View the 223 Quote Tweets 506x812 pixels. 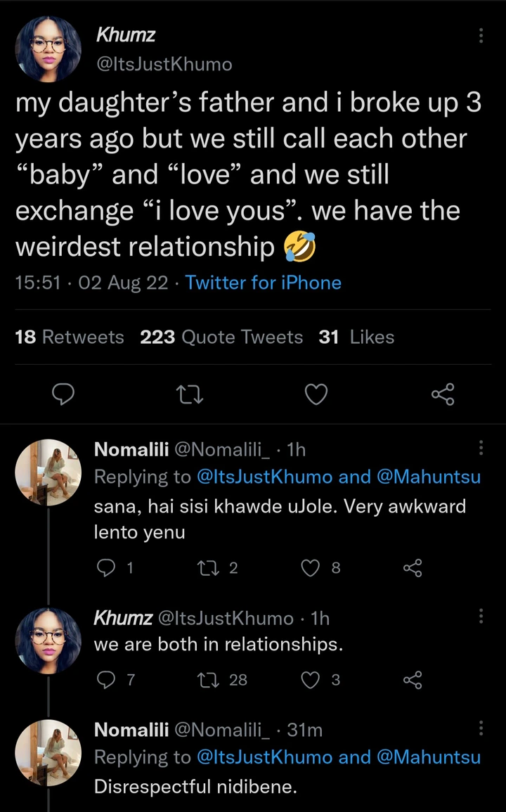221,337
